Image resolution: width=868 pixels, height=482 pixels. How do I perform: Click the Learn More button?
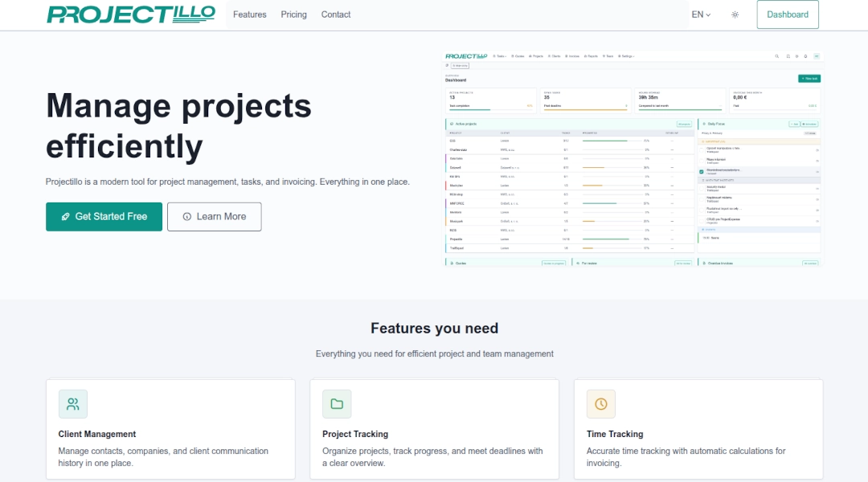(x=214, y=216)
